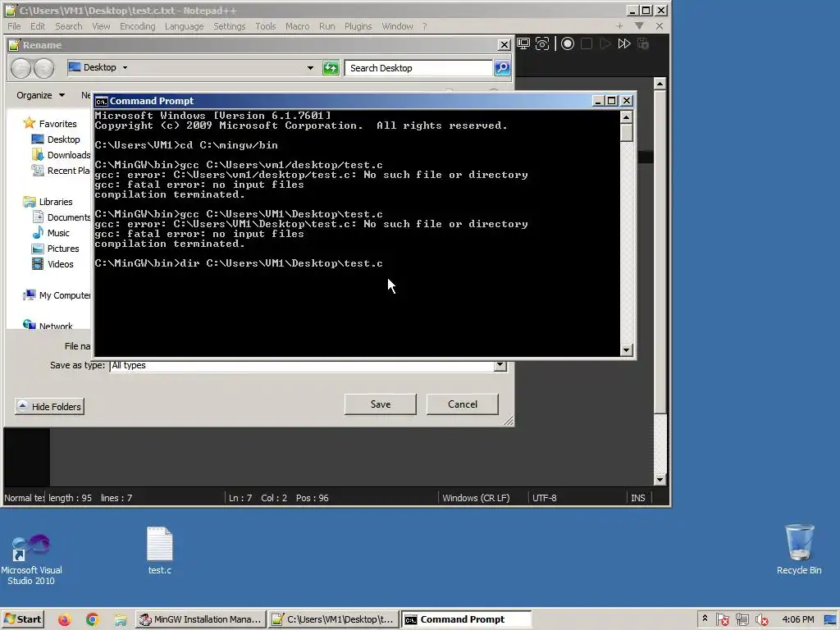Open the Run menu in Notepad++
Screen dimensions: 840x630
point(326,26)
